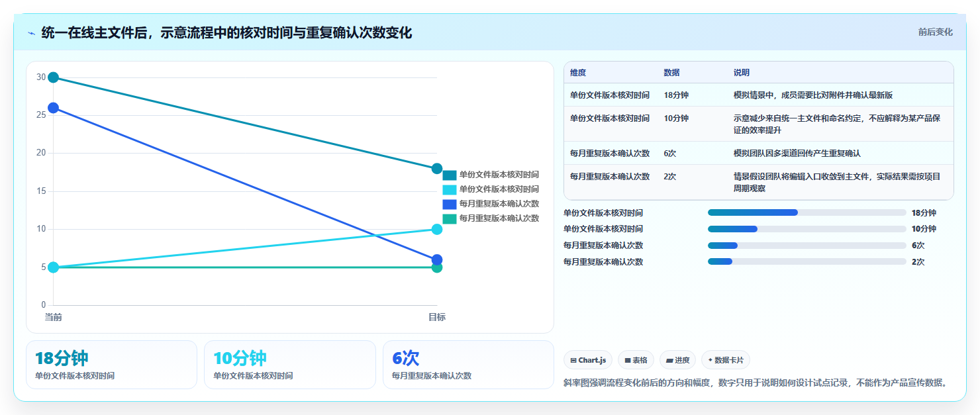
Task: Click the 6次 value beside the progress bar
Action: click(x=918, y=245)
